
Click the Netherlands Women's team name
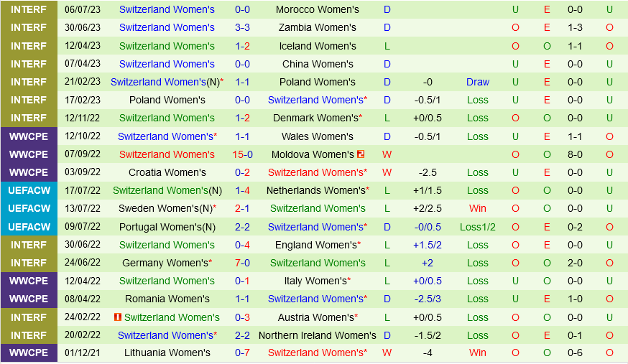(x=315, y=190)
